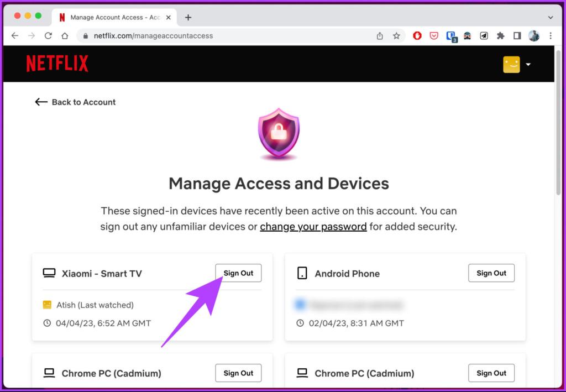Click the Netflix logo in the header

click(57, 64)
